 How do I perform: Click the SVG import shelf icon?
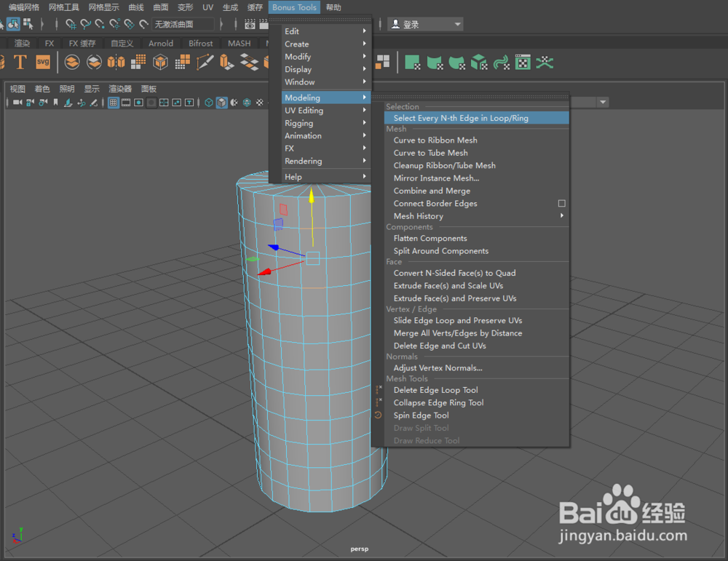pyautogui.click(x=43, y=62)
